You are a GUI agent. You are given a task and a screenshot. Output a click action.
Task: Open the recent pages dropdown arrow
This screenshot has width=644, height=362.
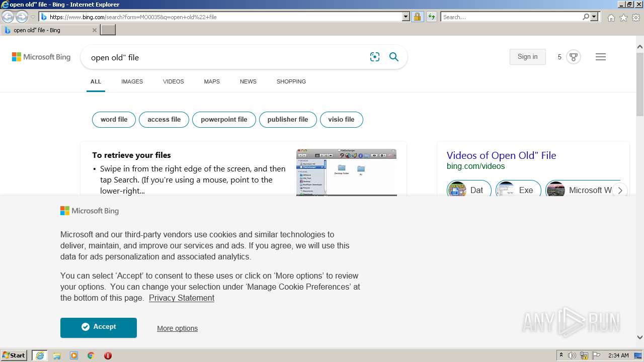tap(33, 17)
